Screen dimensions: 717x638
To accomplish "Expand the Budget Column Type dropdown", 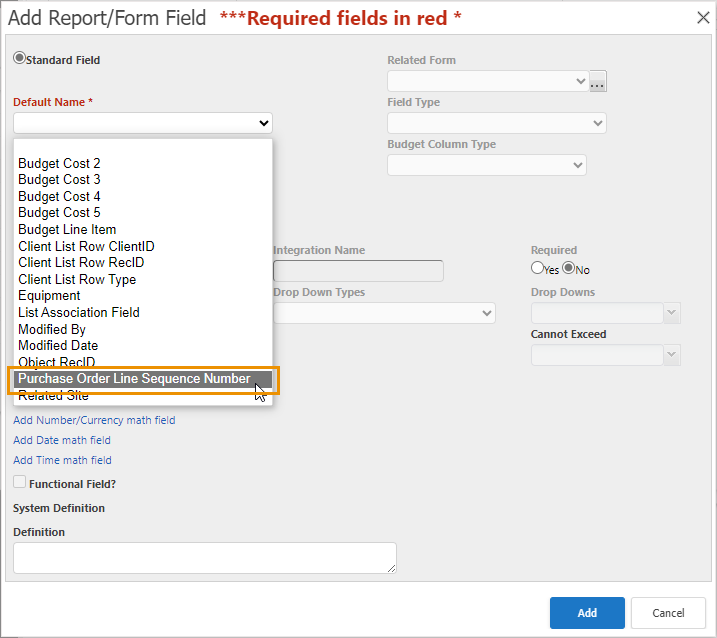I will click(487, 165).
